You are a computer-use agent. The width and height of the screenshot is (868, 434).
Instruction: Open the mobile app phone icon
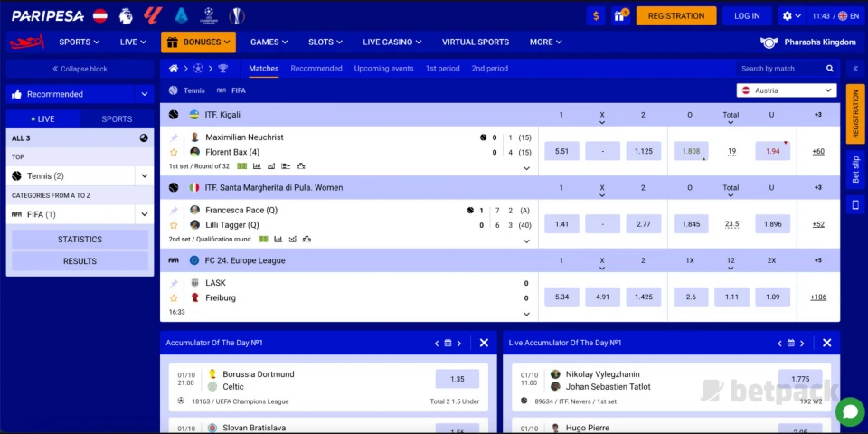(855, 205)
